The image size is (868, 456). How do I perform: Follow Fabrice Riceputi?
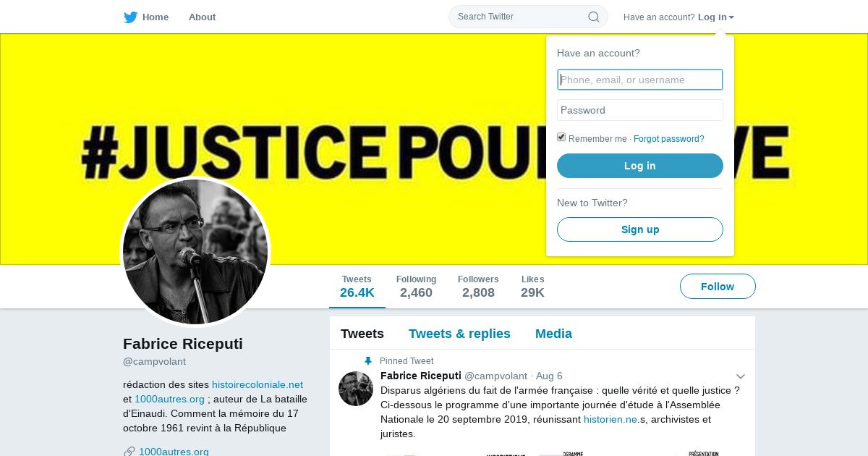click(718, 287)
